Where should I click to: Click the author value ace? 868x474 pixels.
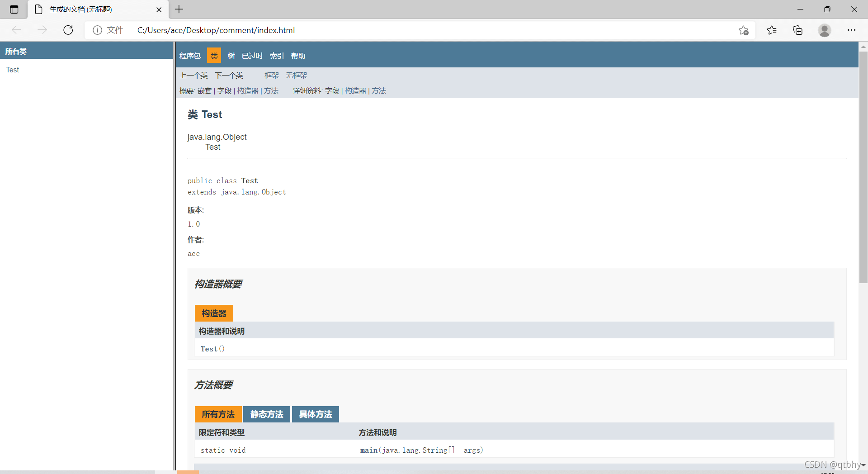(193, 254)
